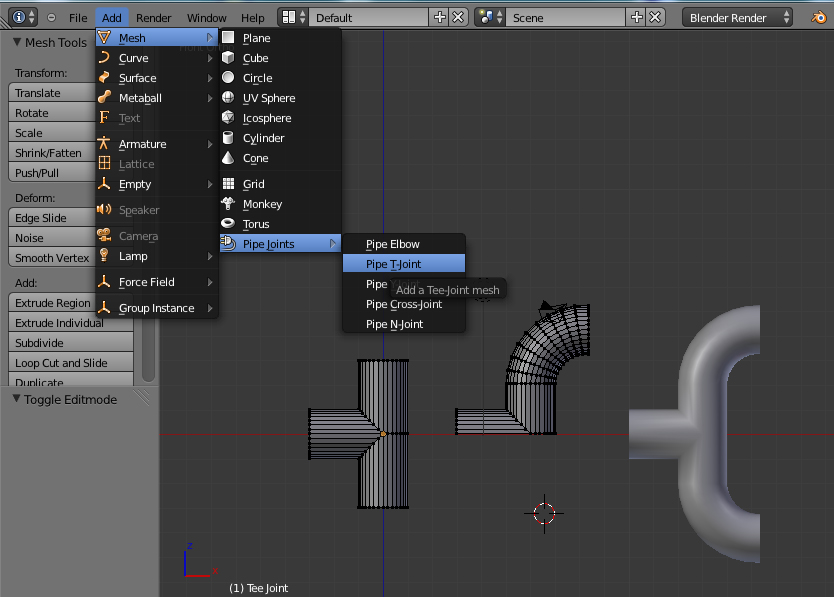Choose Pipe T-Joint from submenu
The image size is (834, 597).
pos(404,264)
